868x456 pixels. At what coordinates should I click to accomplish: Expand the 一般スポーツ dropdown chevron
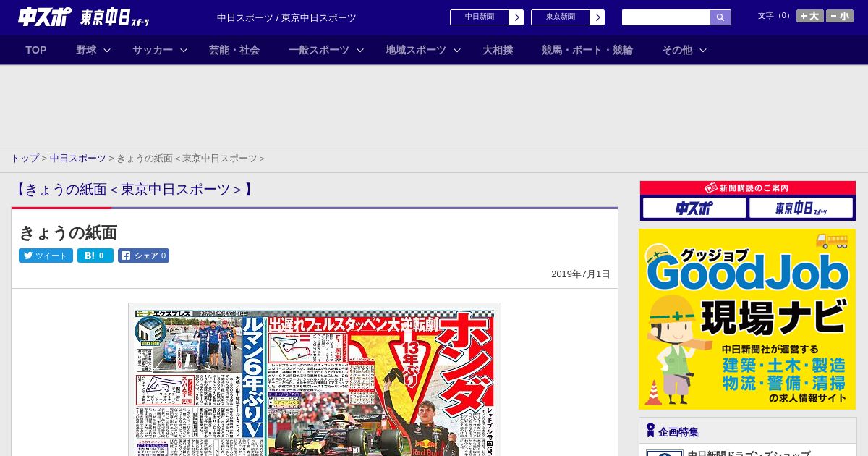[x=360, y=50]
